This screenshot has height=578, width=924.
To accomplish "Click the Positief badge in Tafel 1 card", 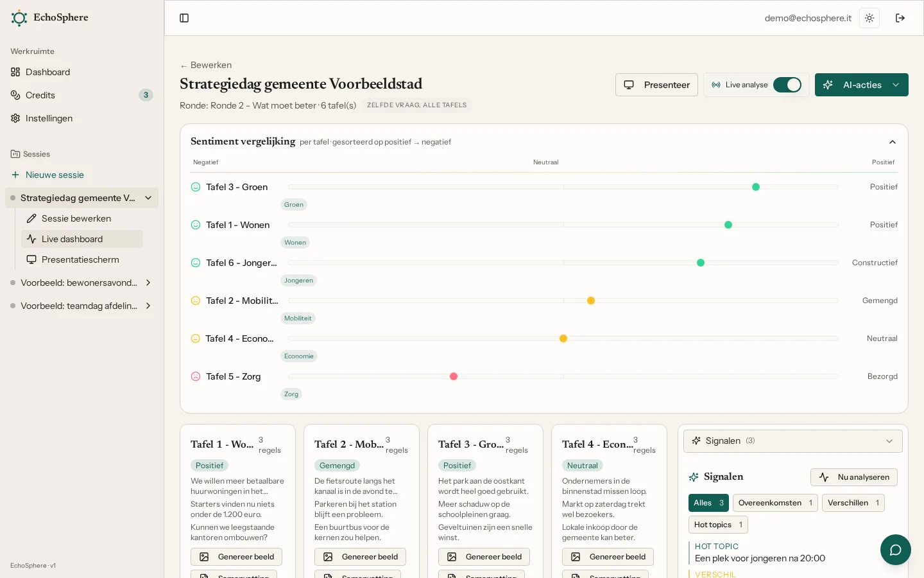I will point(209,466).
